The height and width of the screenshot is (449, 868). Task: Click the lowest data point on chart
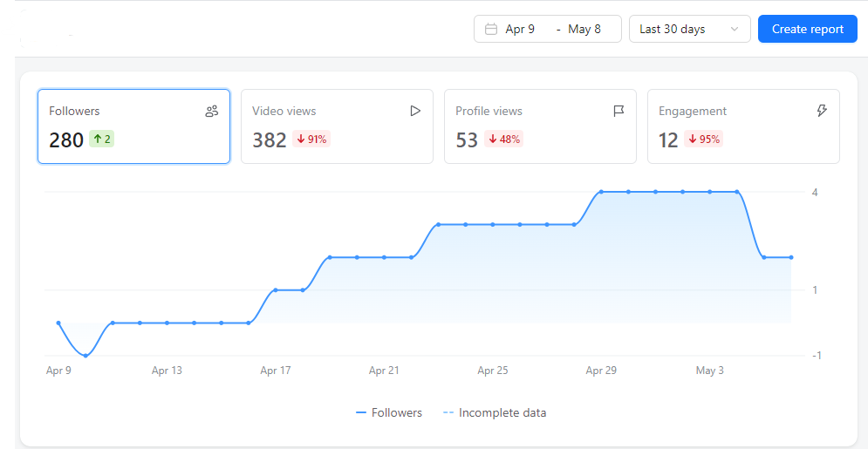[85, 356]
